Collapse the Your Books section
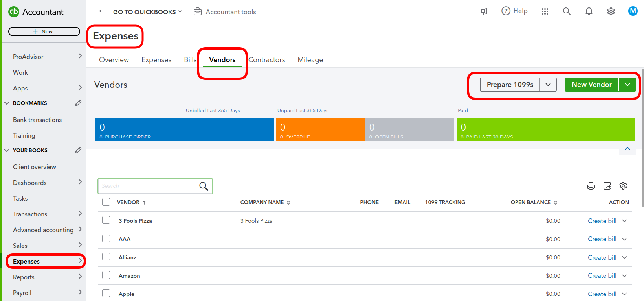 point(7,150)
